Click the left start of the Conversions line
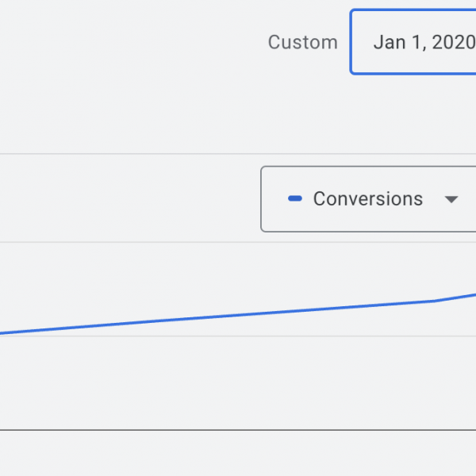 coord(4,332)
